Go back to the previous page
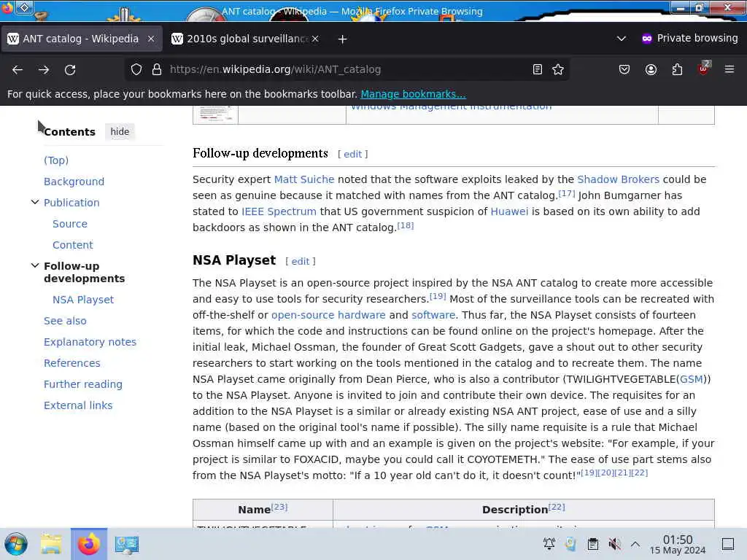This screenshot has width=747, height=560. point(18,69)
